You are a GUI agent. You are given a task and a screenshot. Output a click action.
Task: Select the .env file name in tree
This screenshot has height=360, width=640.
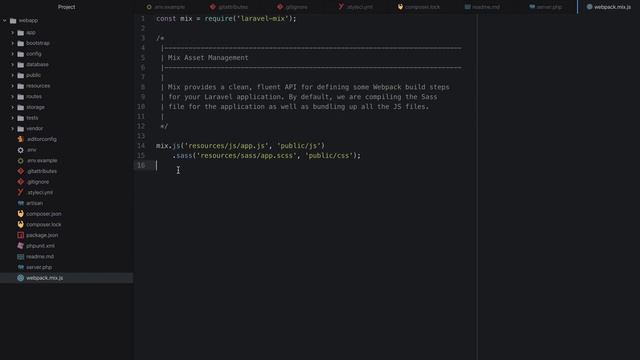pyautogui.click(x=31, y=150)
